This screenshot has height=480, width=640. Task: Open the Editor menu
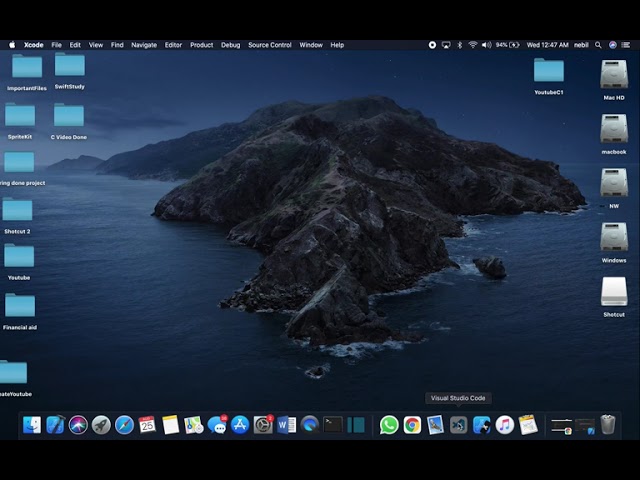click(173, 45)
